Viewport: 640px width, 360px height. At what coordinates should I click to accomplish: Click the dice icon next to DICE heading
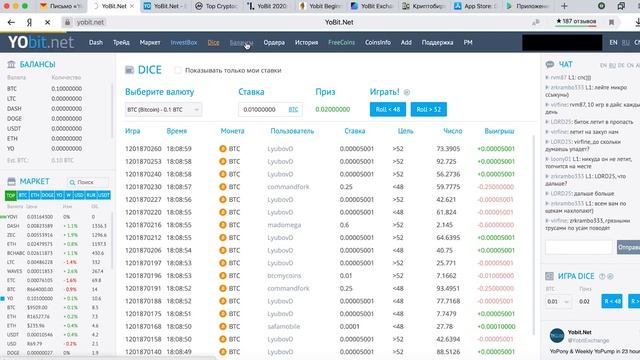129,70
